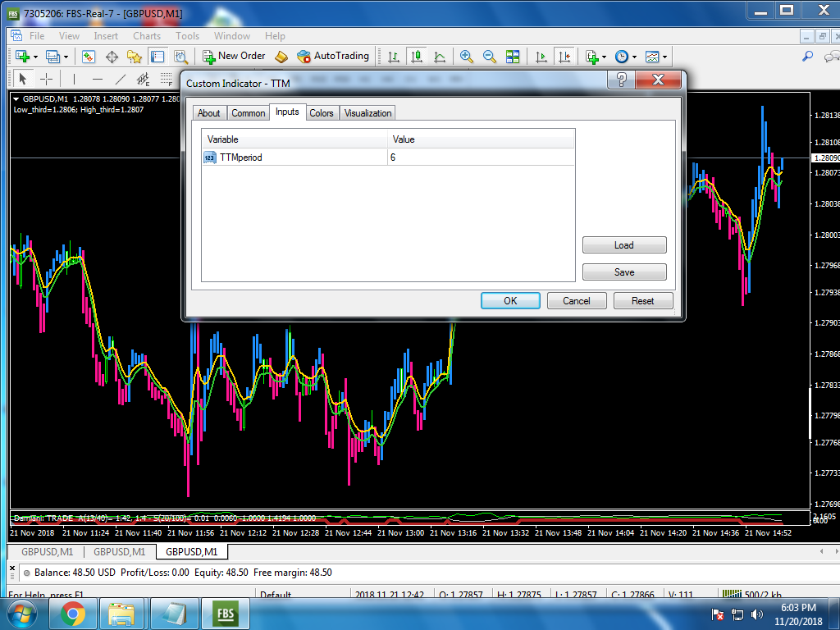Confirm the dialog with OK
Image resolution: width=840 pixels, height=630 pixels.
click(x=510, y=300)
